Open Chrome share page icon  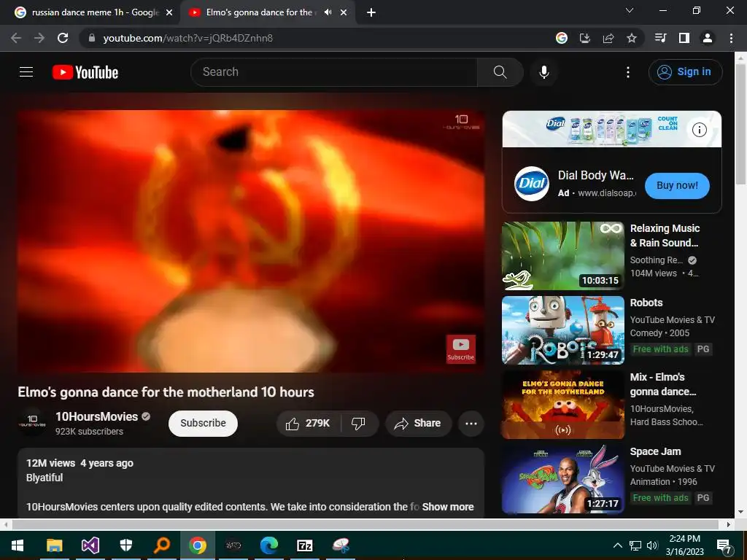point(608,38)
